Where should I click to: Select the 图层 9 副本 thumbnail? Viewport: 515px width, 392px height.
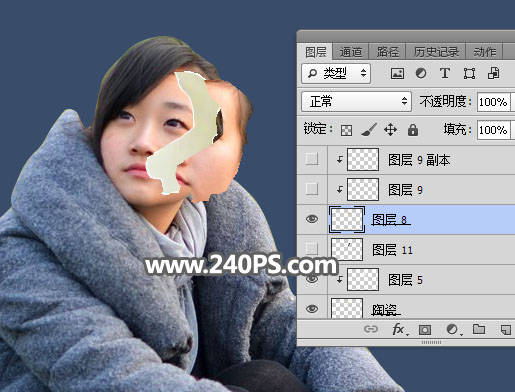(363, 159)
